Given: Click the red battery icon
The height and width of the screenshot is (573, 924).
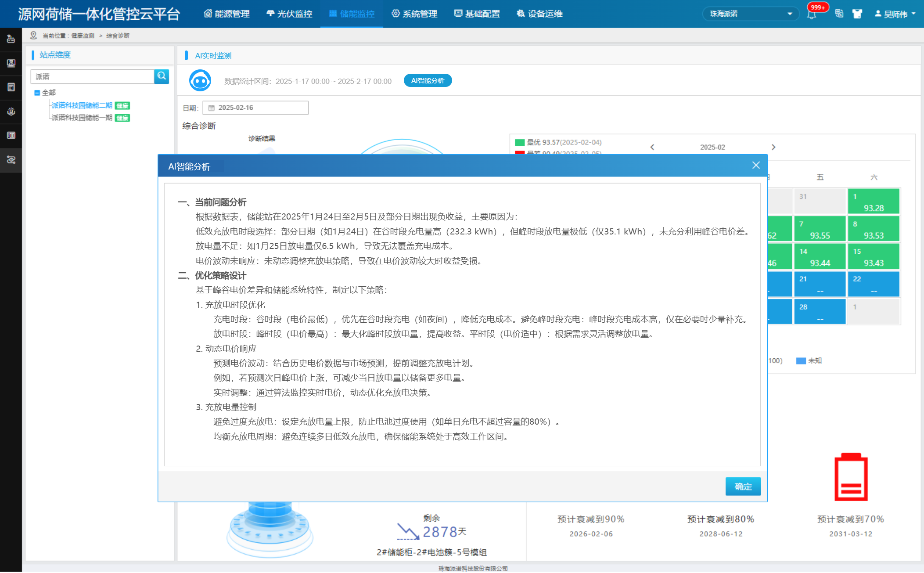Looking at the screenshot, I should pos(851,477).
